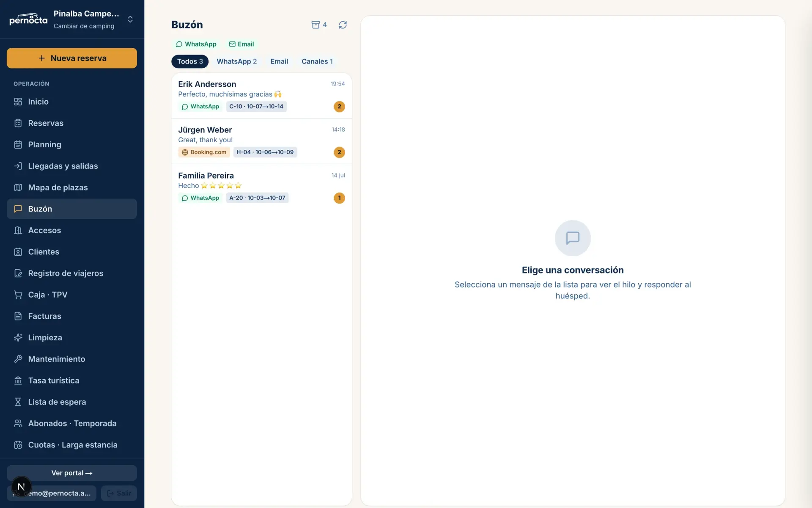This screenshot has height=508, width=812.
Task: Click unread count badge on Familia Pereira
Action: pos(339,198)
